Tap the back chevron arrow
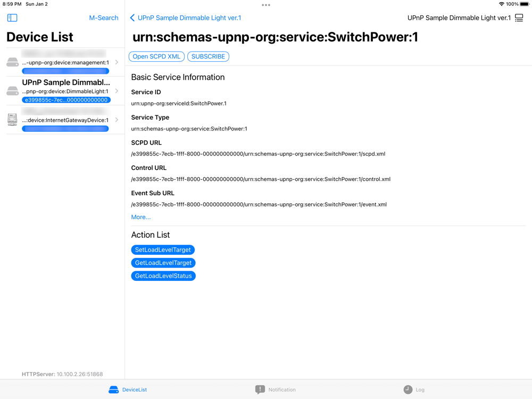This screenshot has height=399, width=532. tap(132, 18)
